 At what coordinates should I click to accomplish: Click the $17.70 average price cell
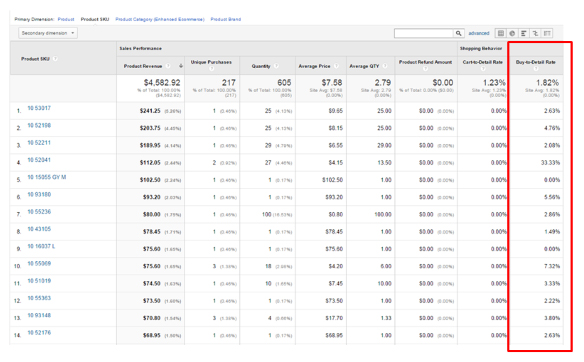[x=334, y=318]
